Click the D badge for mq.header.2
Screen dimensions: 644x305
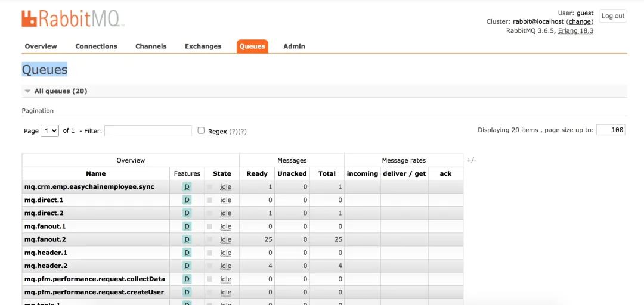pyautogui.click(x=187, y=266)
